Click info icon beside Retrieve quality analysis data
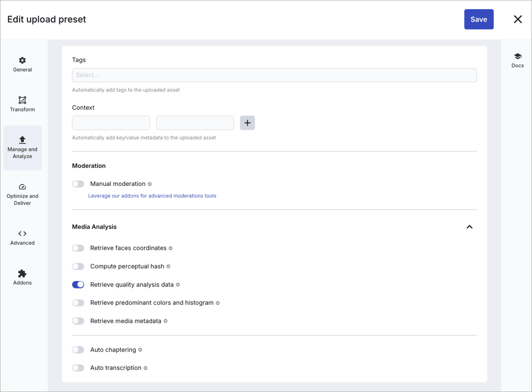532x392 pixels. tap(178, 285)
